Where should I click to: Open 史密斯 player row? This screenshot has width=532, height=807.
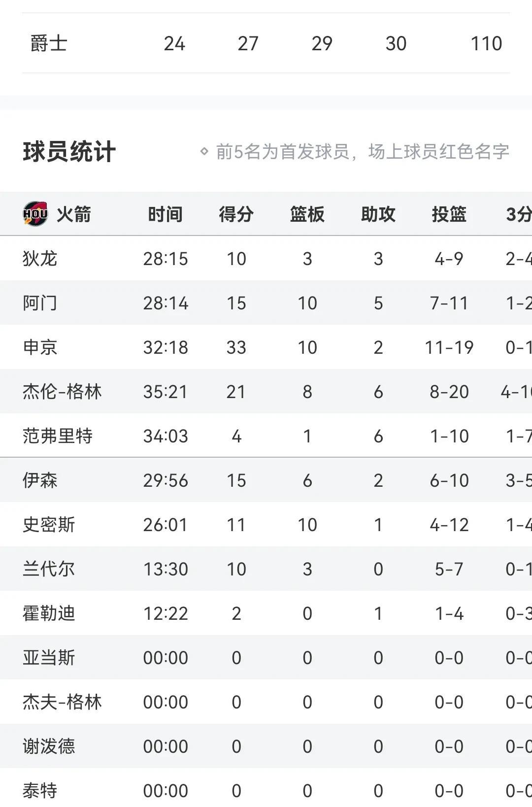[x=266, y=525]
